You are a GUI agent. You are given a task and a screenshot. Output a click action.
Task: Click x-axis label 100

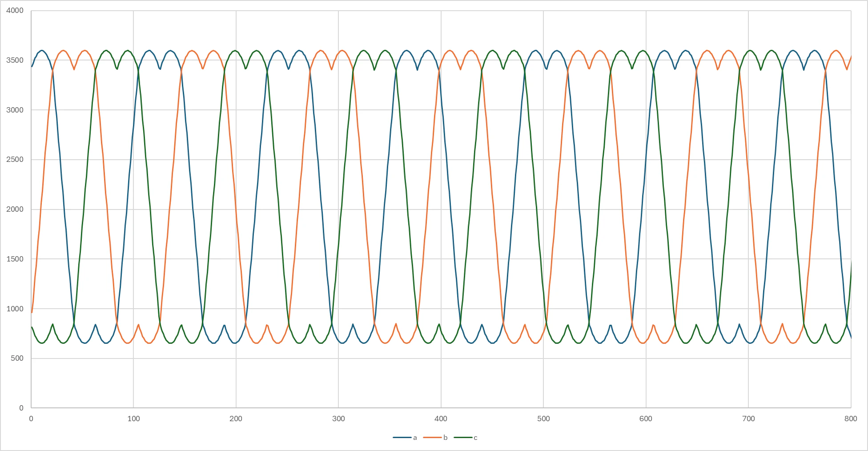coord(133,419)
